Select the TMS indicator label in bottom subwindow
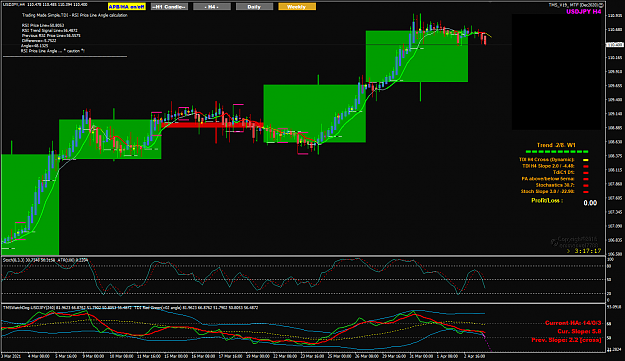The height and width of the screenshot is (361, 625). point(130,308)
